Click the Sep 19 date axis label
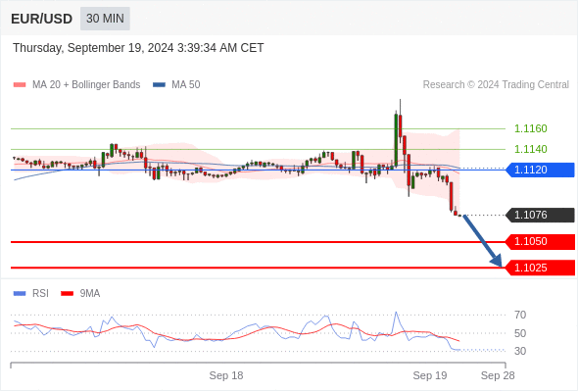578x392 pixels. (x=430, y=375)
